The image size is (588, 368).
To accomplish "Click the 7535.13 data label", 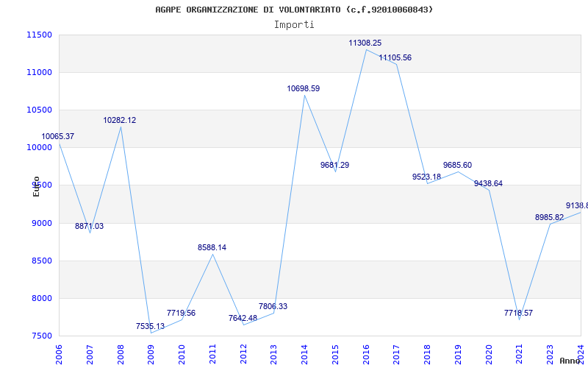I will point(151,326).
